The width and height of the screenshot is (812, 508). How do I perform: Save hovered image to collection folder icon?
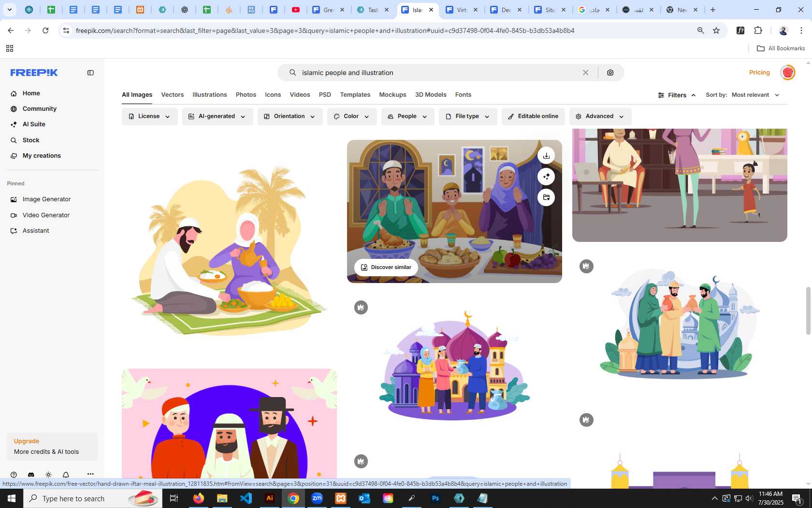point(546,197)
